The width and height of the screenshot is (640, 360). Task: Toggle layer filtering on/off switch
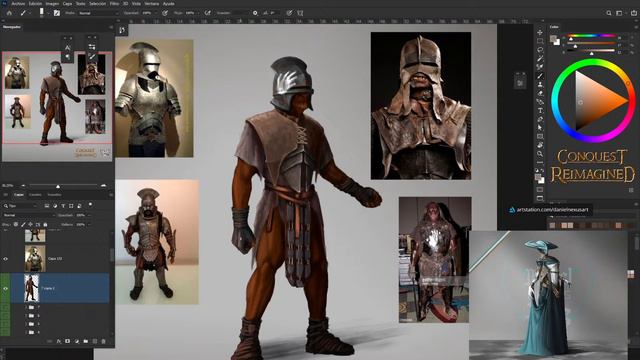tap(90, 205)
